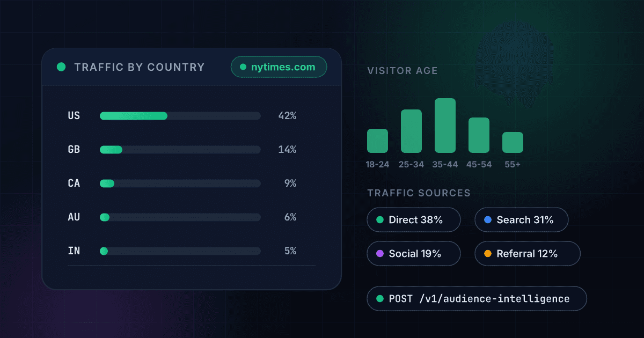Click the Traffic Sources heading
644x338 pixels.
click(419, 193)
